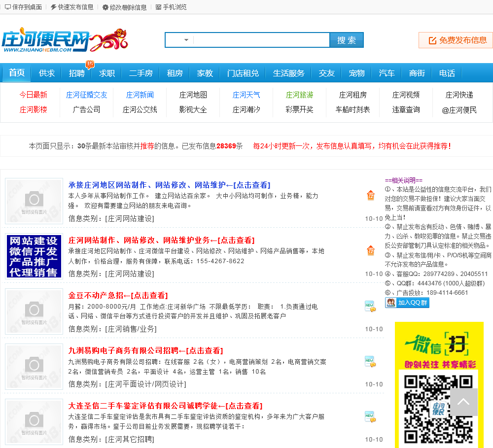Viewport: 493px width, 448px height.
Task: Open 庄河网站制作、网站修改 listing title
Action: pyautogui.click(x=162, y=240)
